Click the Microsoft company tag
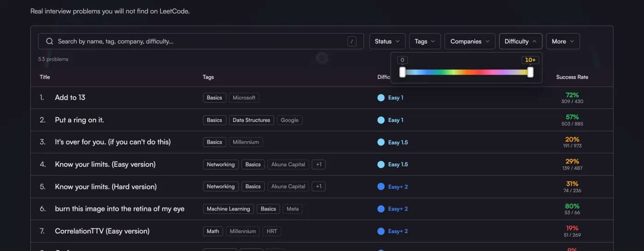Image resolution: width=644 pixels, height=251 pixels. pyautogui.click(x=244, y=98)
